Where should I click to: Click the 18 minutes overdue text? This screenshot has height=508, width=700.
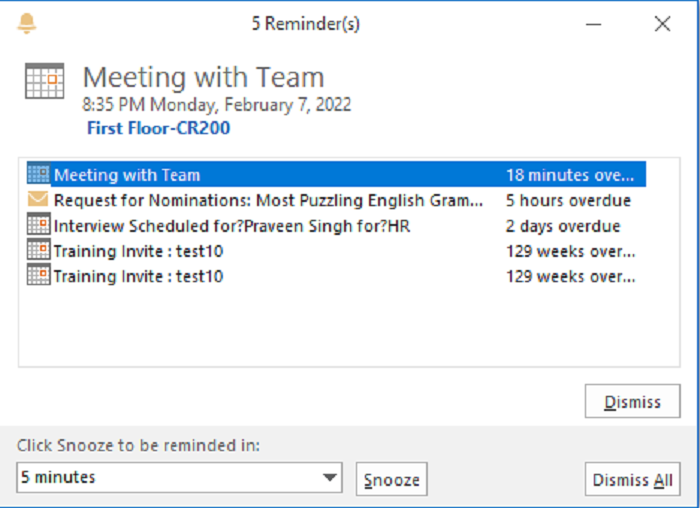570,175
